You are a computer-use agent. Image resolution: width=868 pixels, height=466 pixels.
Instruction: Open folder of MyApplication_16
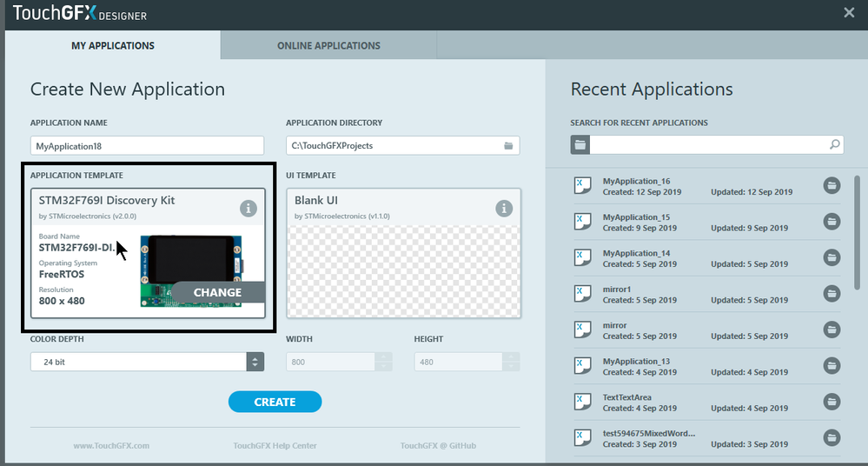[832, 186]
